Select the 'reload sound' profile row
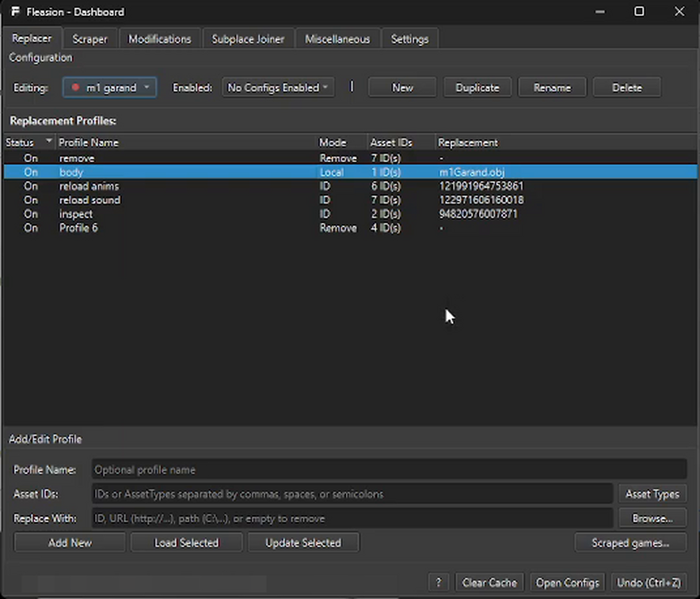This screenshot has width=700, height=599. 351,200
